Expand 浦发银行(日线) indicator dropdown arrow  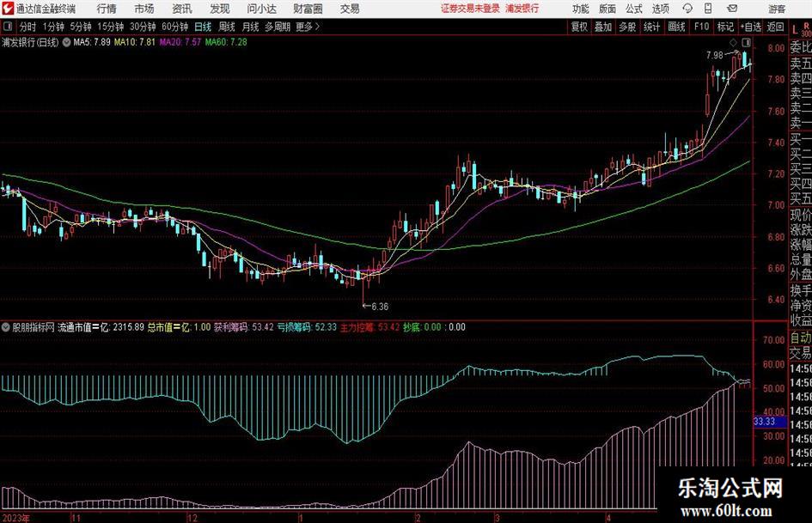click(66, 42)
